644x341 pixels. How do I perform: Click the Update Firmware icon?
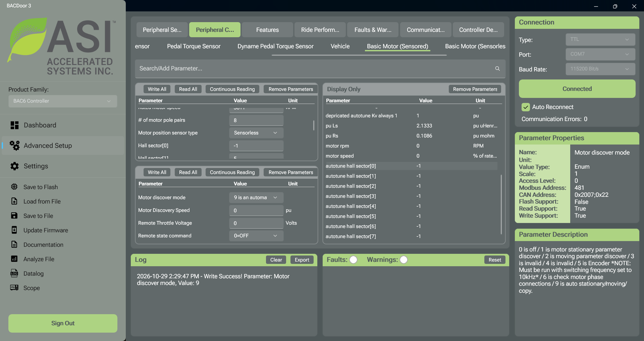(x=14, y=230)
